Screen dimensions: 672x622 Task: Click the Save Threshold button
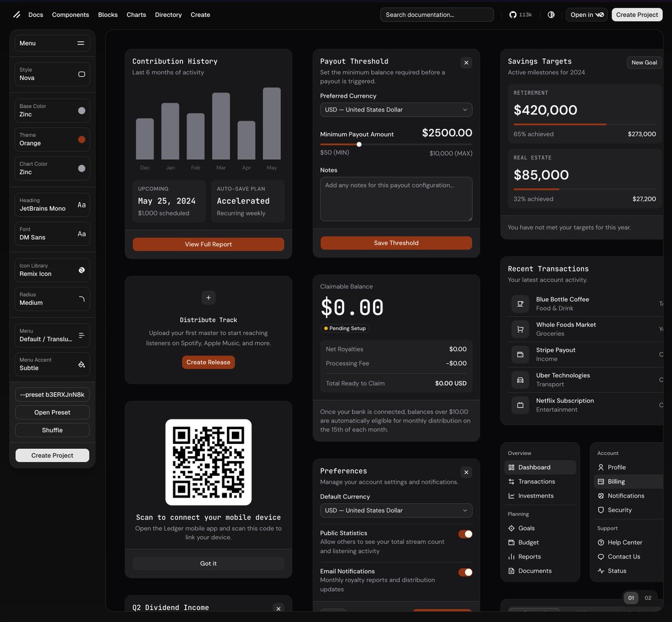coord(396,243)
